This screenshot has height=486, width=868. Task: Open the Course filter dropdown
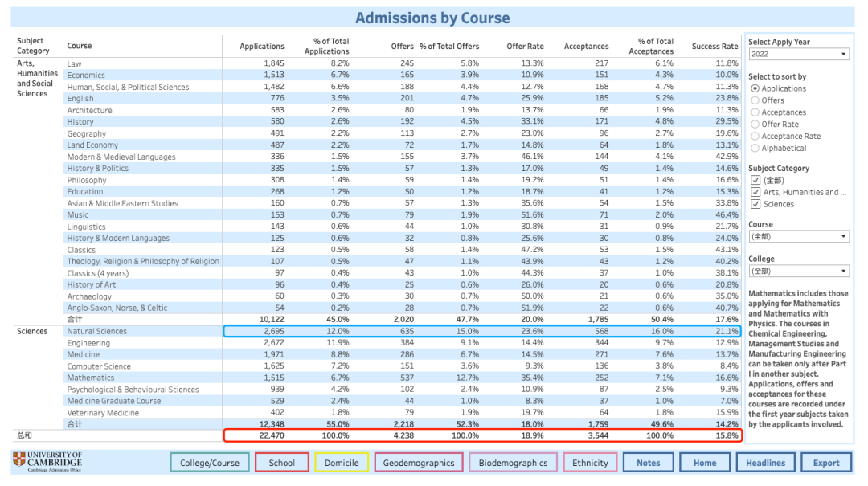[x=798, y=236]
